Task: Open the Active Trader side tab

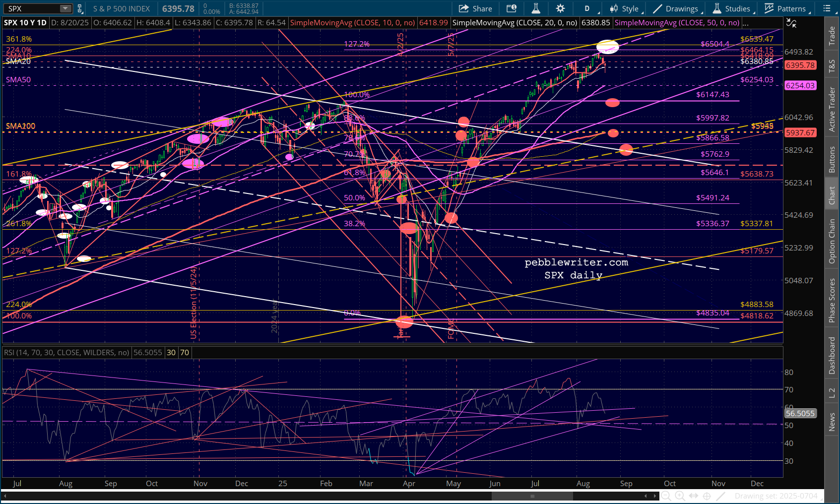Action: 832,110
